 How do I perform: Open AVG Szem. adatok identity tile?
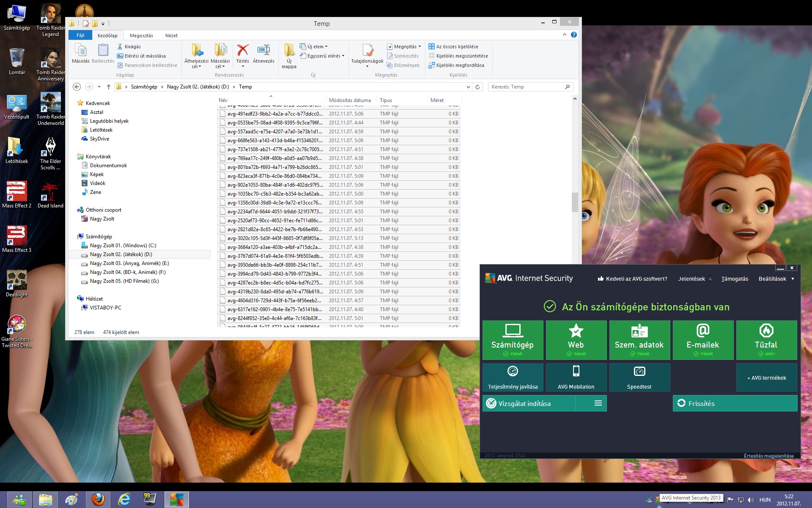coord(639,340)
